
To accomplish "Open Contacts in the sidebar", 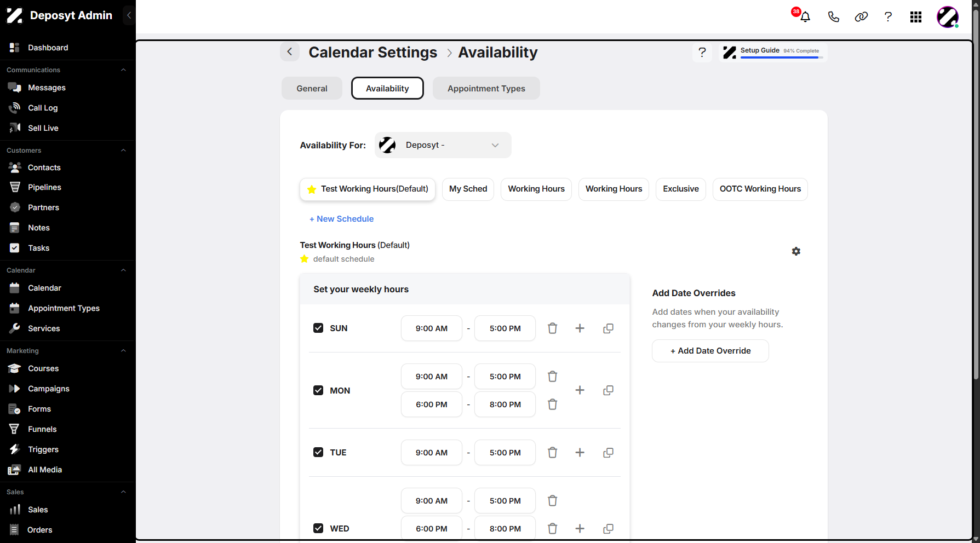I will pos(44,167).
